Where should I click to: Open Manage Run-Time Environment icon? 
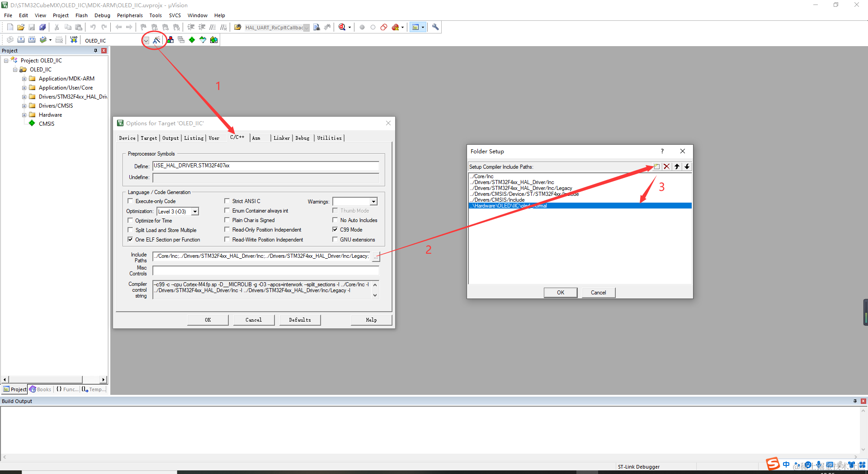point(192,40)
